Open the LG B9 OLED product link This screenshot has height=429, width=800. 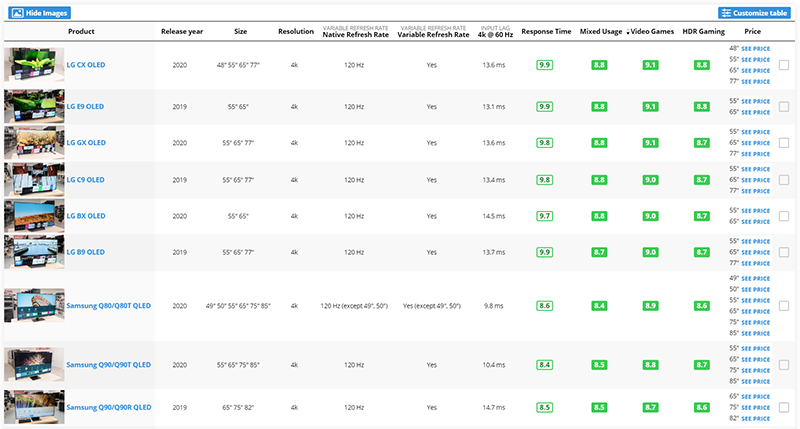(x=86, y=252)
